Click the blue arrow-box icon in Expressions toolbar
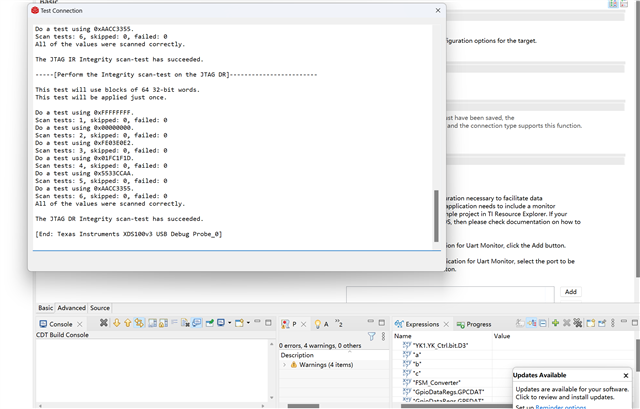The width and height of the screenshot is (640, 409). click(602, 323)
